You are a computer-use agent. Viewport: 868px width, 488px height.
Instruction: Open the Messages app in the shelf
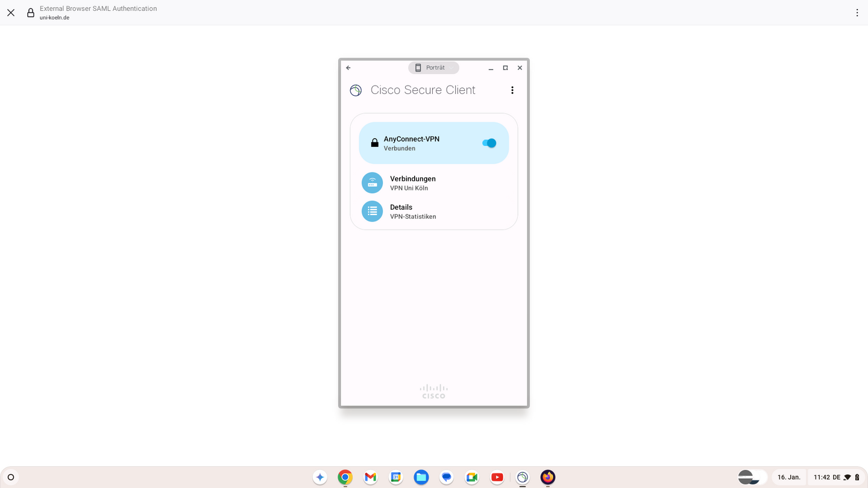(x=447, y=477)
